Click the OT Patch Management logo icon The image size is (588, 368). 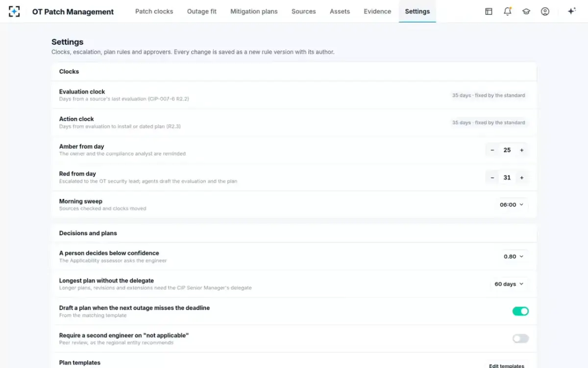tap(14, 11)
